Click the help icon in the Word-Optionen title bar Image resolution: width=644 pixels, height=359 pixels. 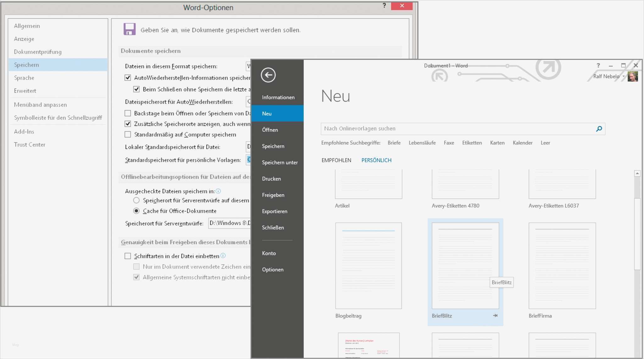coord(384,5)
